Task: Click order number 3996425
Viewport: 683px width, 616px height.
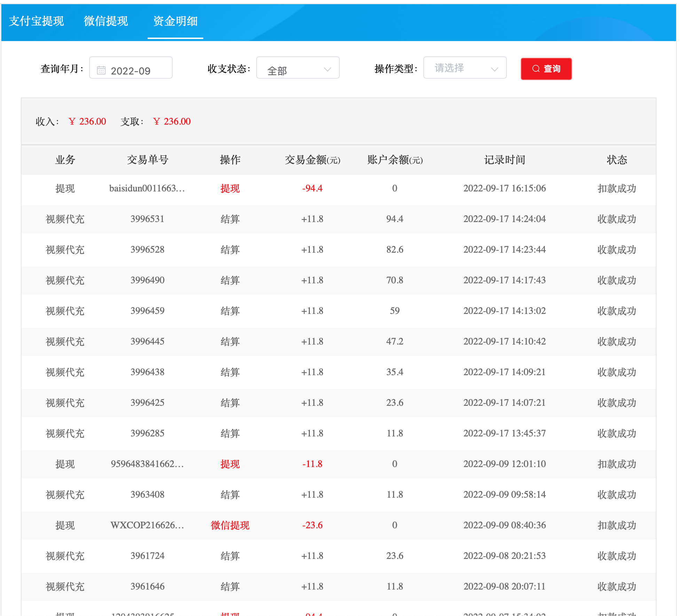Action: coord(147,403)
